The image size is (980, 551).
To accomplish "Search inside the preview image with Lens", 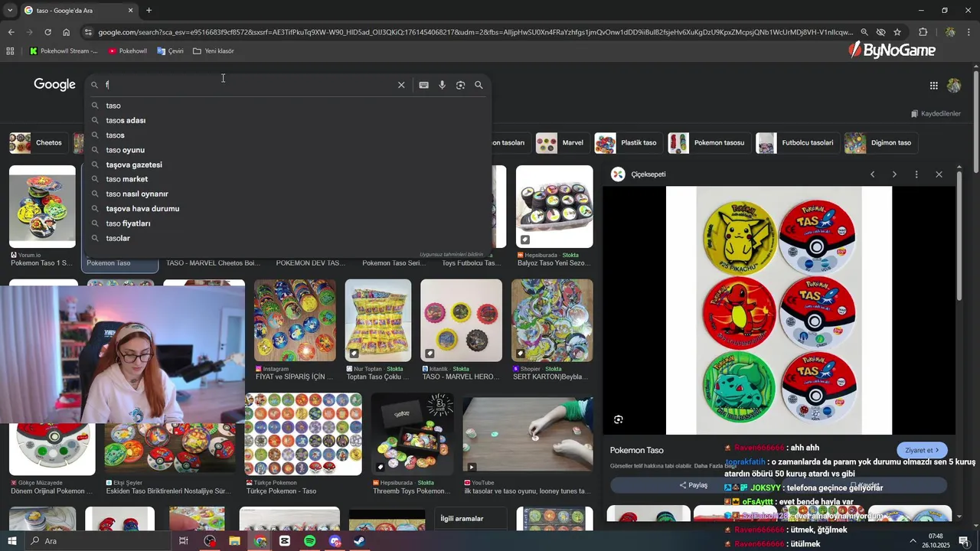I will coord(618,419).
